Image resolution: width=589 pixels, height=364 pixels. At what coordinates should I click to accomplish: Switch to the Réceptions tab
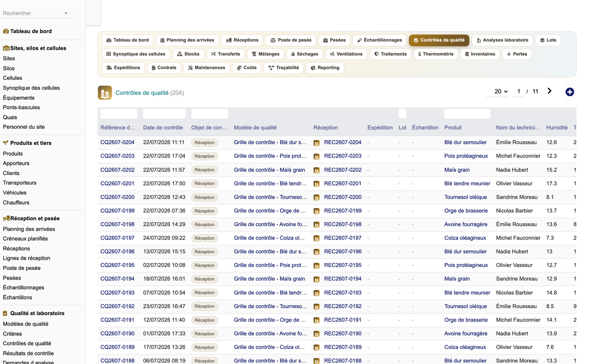(x=242, y=40)
